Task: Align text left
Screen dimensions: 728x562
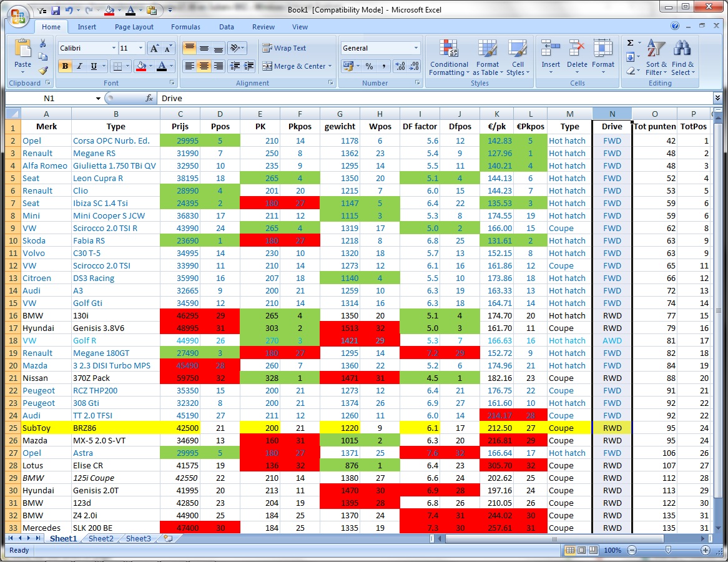Action: [x=189, y=66]
